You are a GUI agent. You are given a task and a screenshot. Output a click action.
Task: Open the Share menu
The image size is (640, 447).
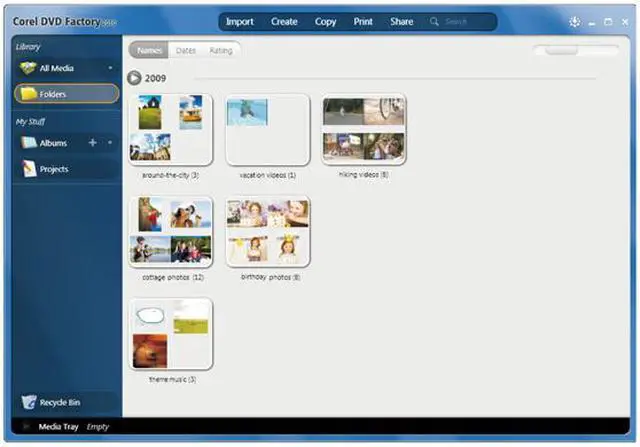402,22
